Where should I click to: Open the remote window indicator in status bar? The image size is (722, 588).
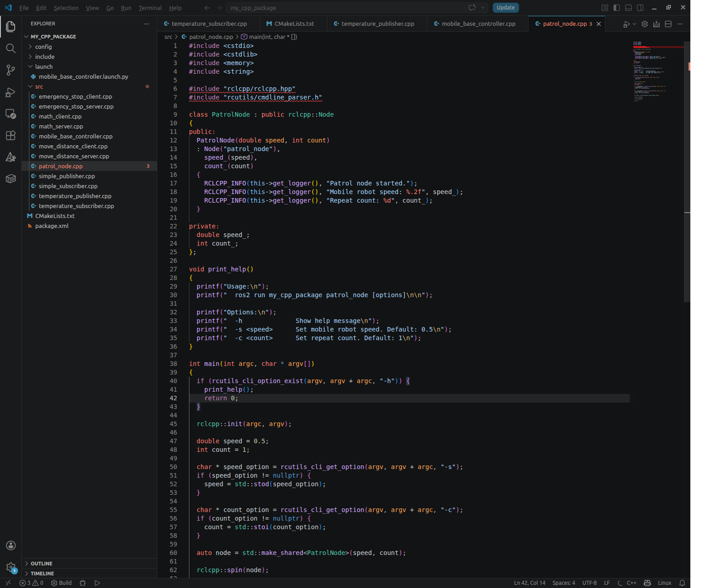[x=8, y=583]
